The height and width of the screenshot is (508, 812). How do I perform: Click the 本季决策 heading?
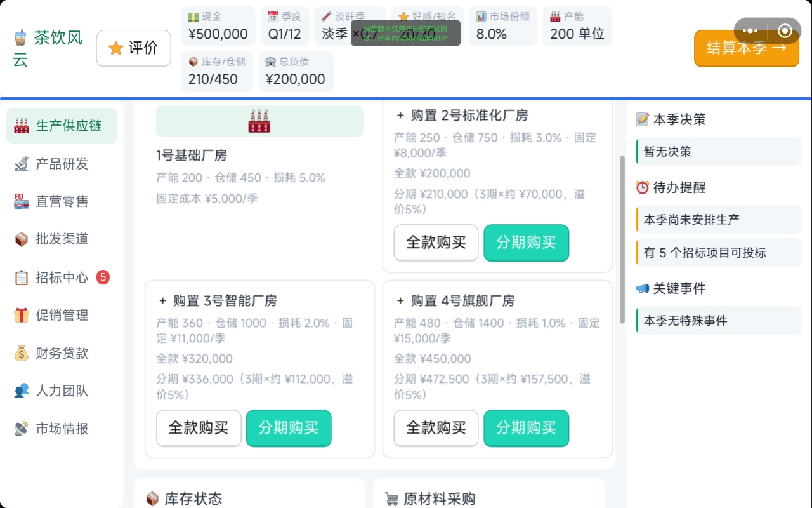pos(679,119)
